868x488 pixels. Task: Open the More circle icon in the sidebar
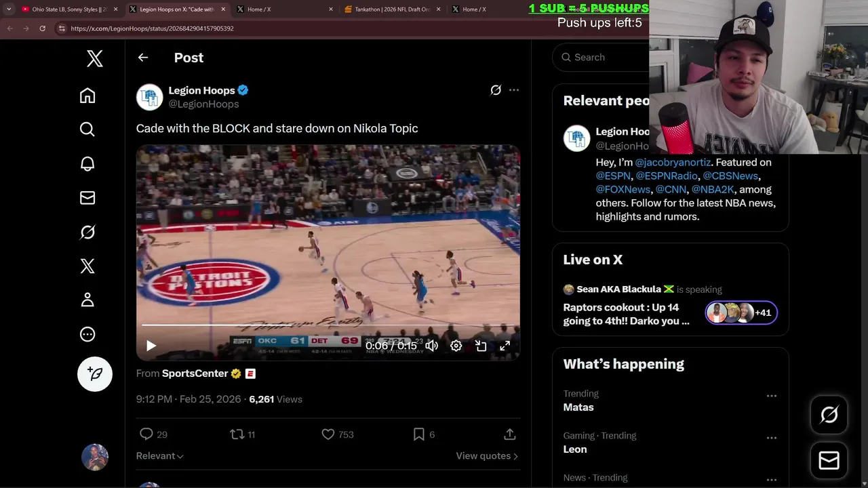coord(87,334)
